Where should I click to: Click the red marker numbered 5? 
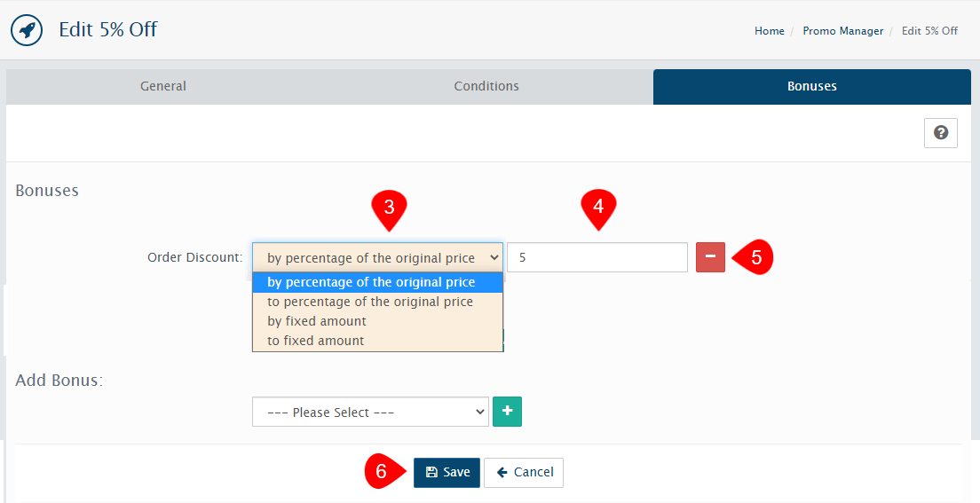point(755,257)
